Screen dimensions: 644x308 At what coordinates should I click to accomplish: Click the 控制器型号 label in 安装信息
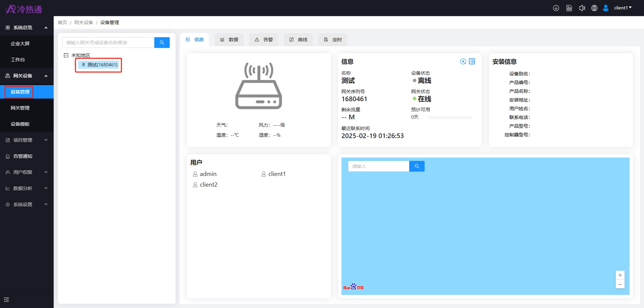pyautogui.click(x=517, y=135)
